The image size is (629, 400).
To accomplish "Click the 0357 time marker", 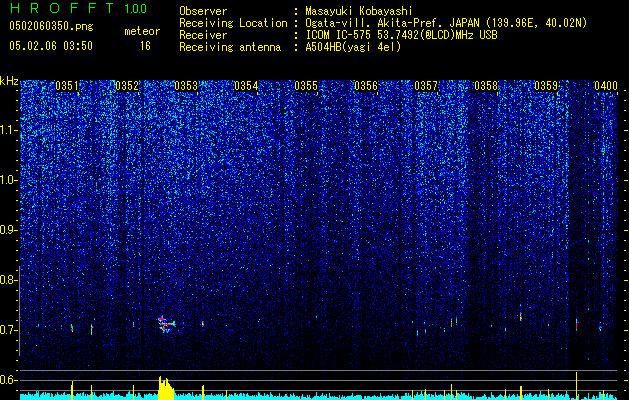I will pyautogui.click(x=426, y=86).
